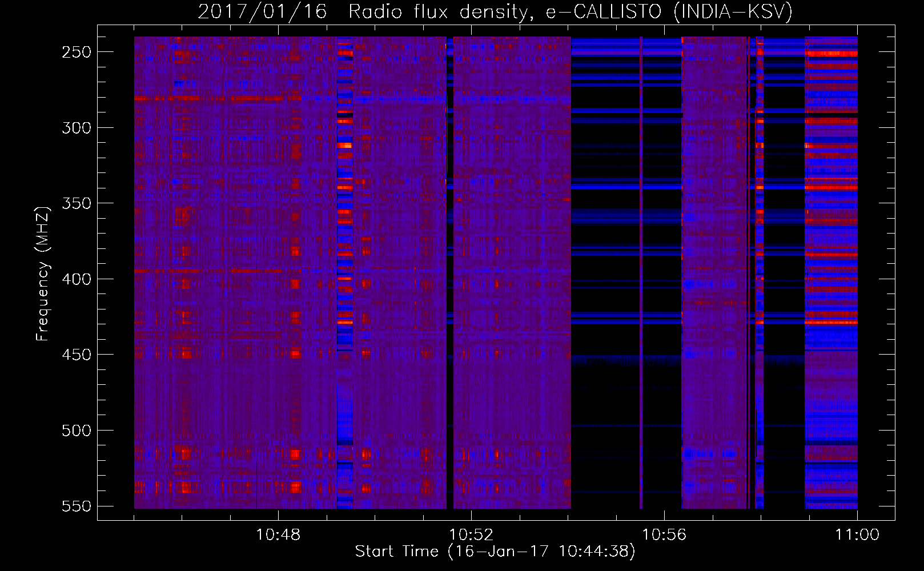
Task: Click the 500 frequency tick label
Action: tap(77, 431)
